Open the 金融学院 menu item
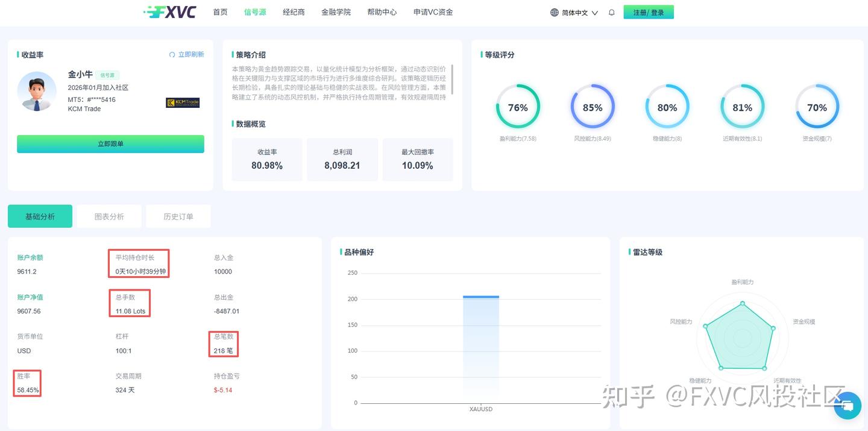Screen dimensions: 868x431 coord(336,11)
